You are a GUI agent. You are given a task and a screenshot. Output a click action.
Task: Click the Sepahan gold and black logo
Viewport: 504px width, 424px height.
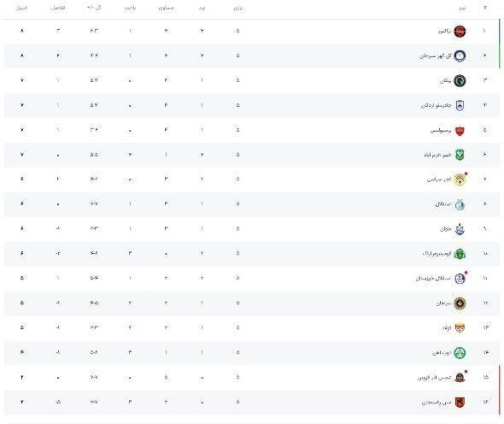(x=460, y=303)
